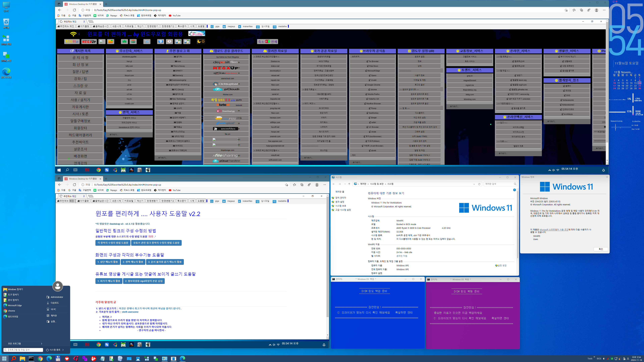Open 공 지 사 항 board link
The height and width of the screenshot is (362, 644).
point(80,58)
